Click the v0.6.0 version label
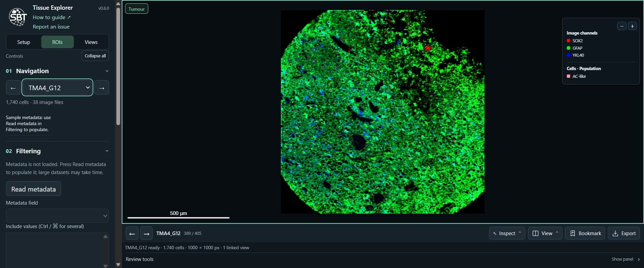The height and width of the screenshot is (268, 644). (x=104, y=8)
